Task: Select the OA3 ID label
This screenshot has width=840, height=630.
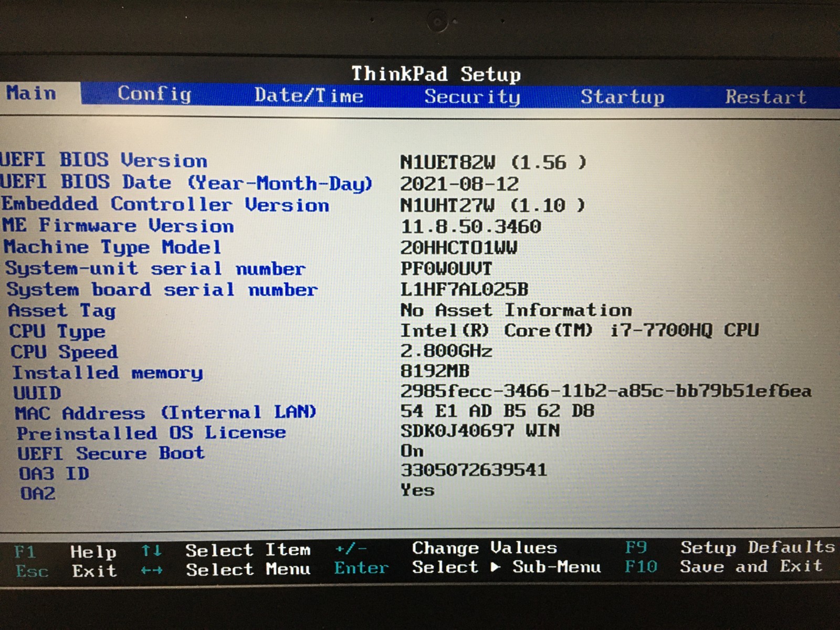Action: pos(54,474)
